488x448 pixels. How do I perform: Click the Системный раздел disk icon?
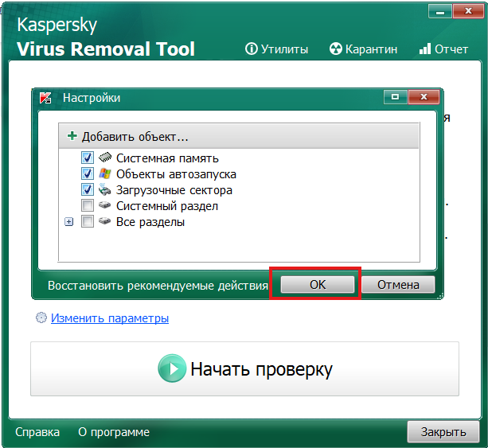[105, 205]
